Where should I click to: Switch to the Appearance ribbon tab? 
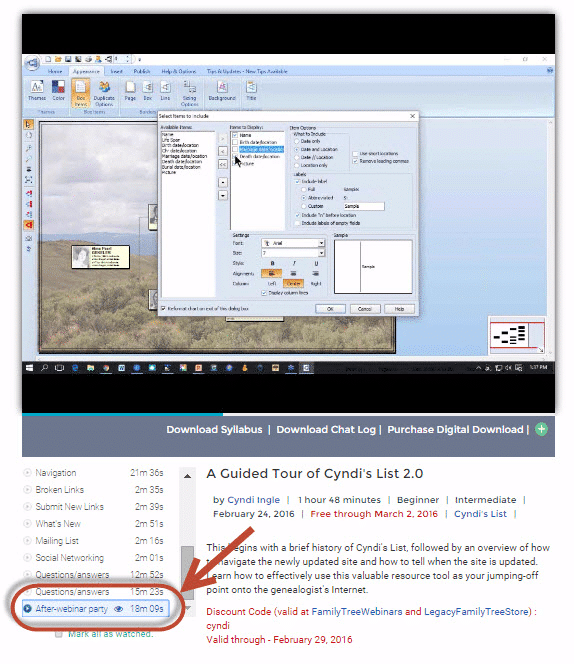[x=86, y=72]
